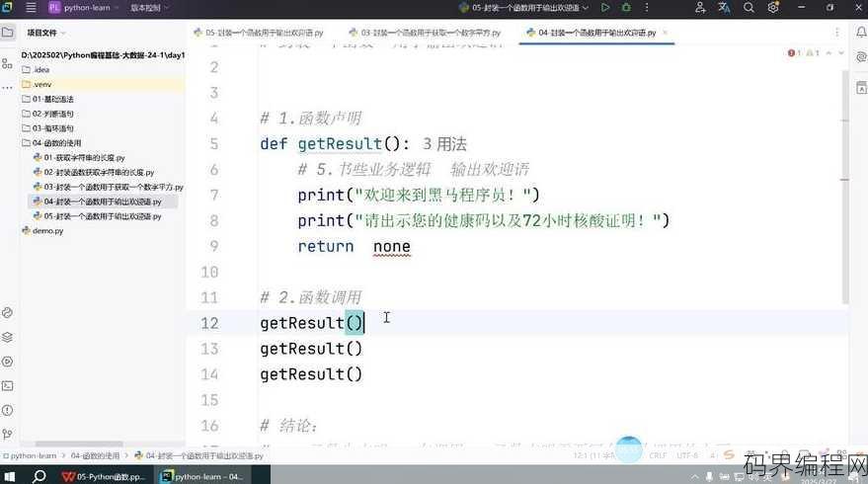Toggle the Project tool window folder icon
Viewport: 868px width, 484px height.
8,33
